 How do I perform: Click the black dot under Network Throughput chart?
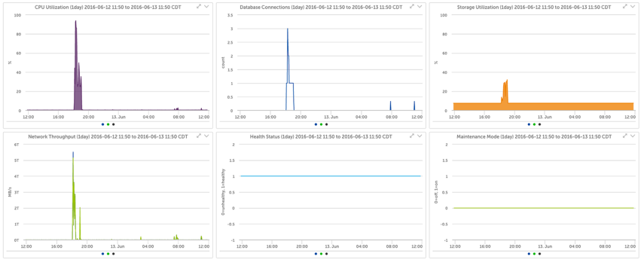click(113, 254)
